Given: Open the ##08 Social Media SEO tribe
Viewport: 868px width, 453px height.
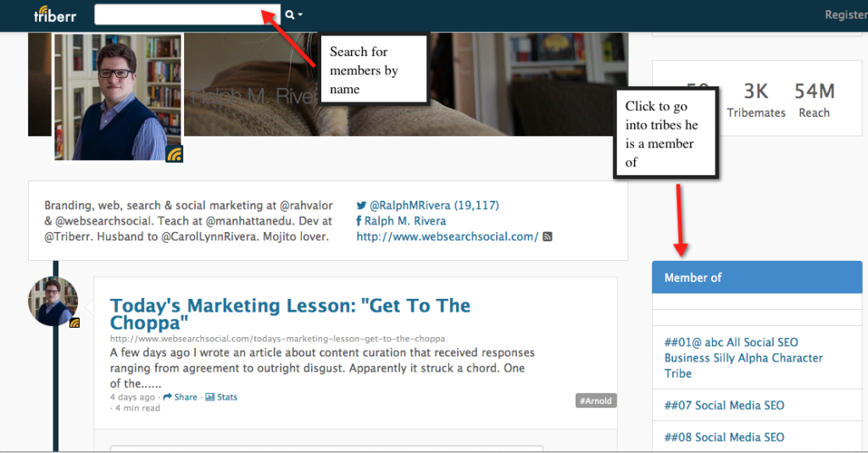Looking at the screenshot, I should (724, 438).
